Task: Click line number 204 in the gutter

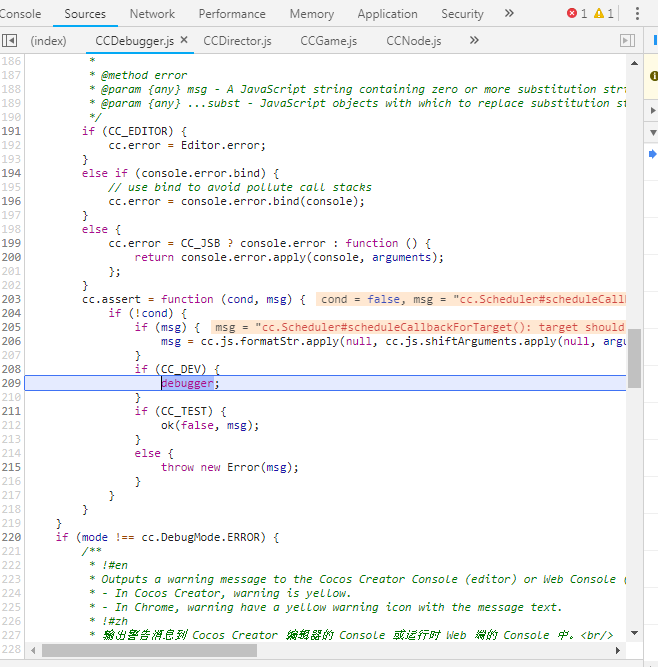Action: click(x=11, y=313)
